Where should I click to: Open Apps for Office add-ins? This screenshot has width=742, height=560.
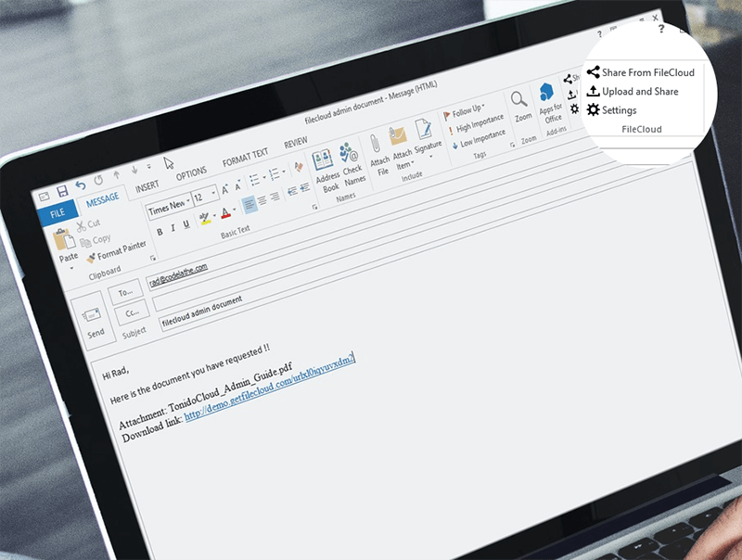point(549,103)
